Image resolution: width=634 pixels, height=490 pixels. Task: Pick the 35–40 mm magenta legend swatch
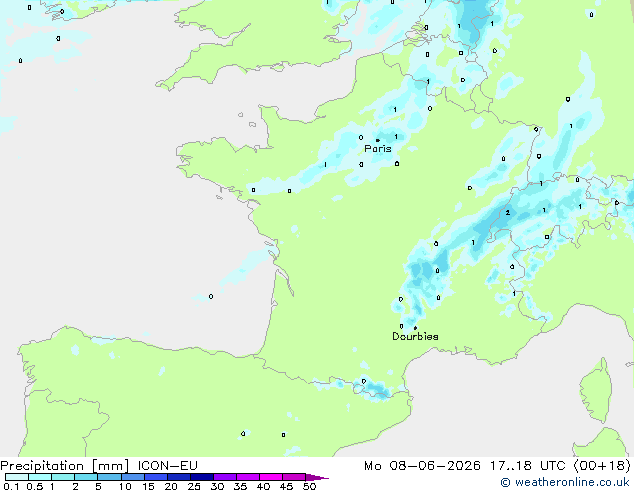coord(247,477)
